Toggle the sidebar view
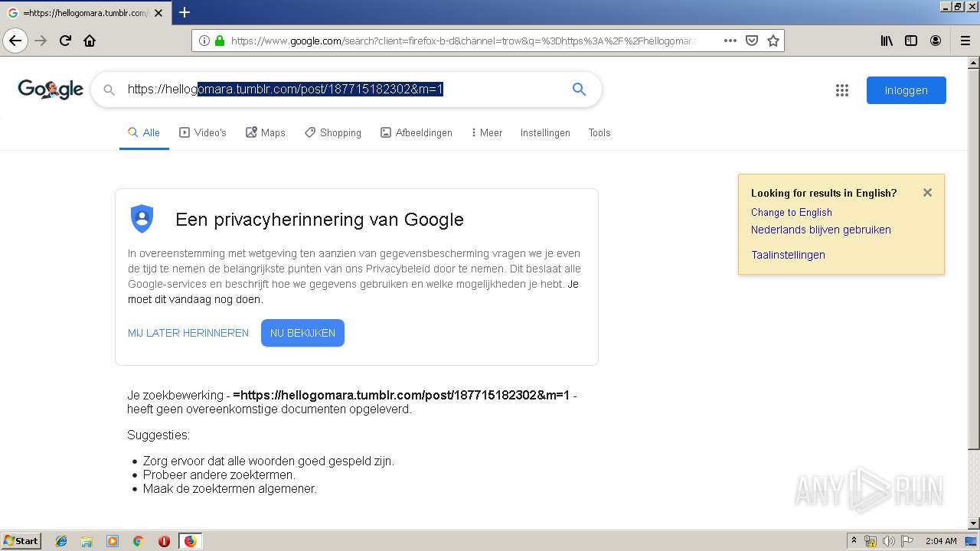This screenshot has width=980, height=551. pyautogui.click(x=911, y=41)
